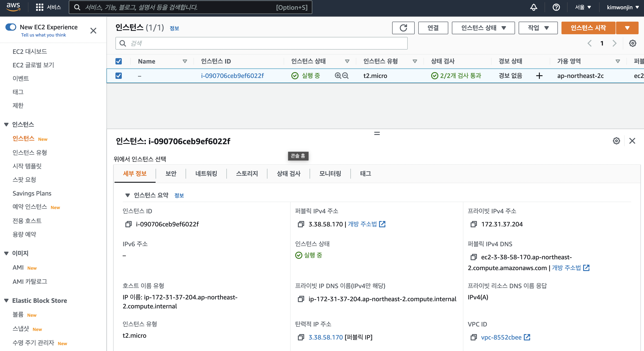Click the refresh instances icon button
This screenshot has width=644, height=351.
[403, 28]
